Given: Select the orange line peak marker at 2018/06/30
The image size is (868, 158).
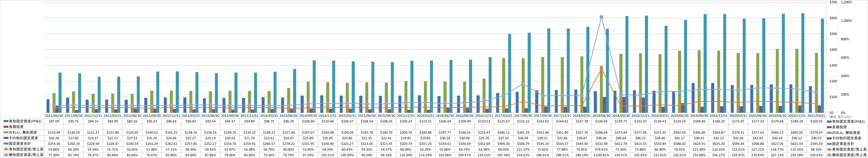Looking at the screenshot, I should [602, 69].
